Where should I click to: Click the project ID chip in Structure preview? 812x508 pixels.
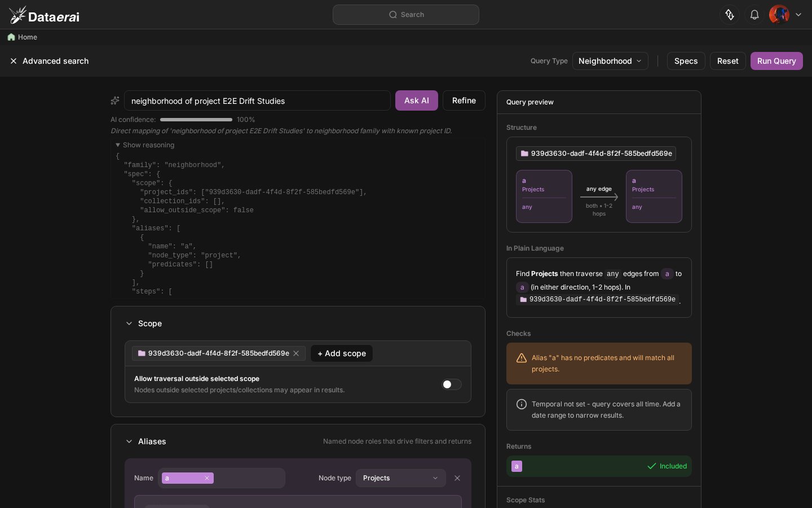[596, 154]
